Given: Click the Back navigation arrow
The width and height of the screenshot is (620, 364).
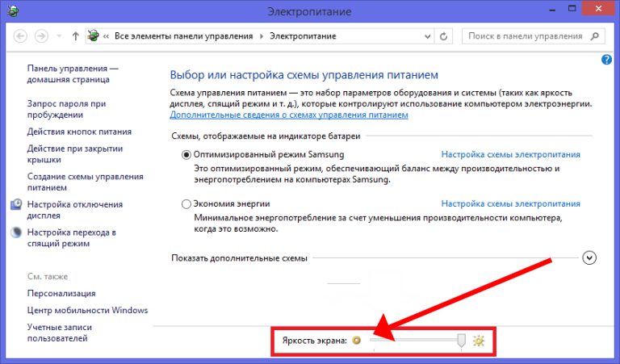Looking at the screenshot, I should [x=21, y=36].
